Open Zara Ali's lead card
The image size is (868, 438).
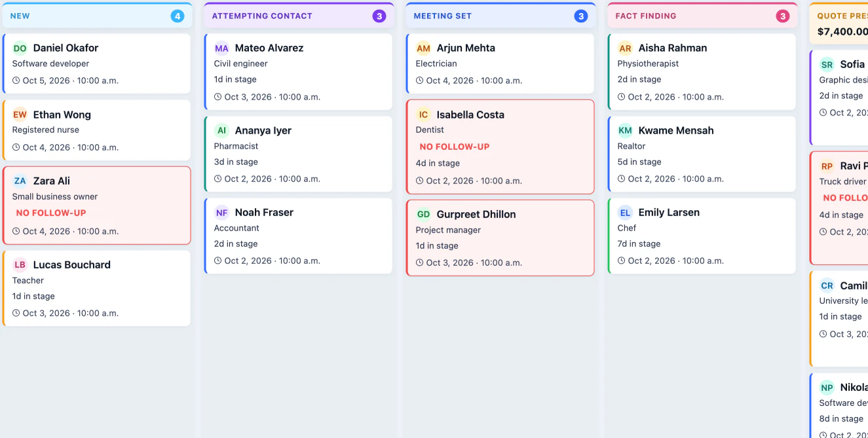coord(97,206)
